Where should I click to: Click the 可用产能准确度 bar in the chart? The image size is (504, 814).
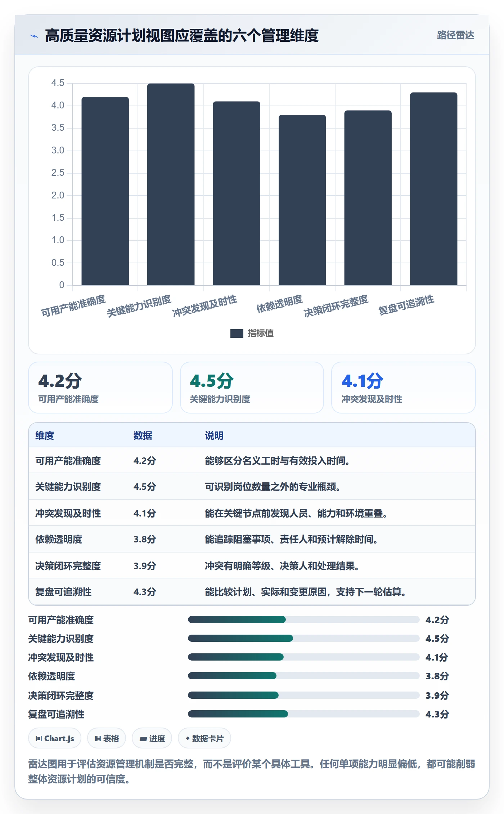105,191
